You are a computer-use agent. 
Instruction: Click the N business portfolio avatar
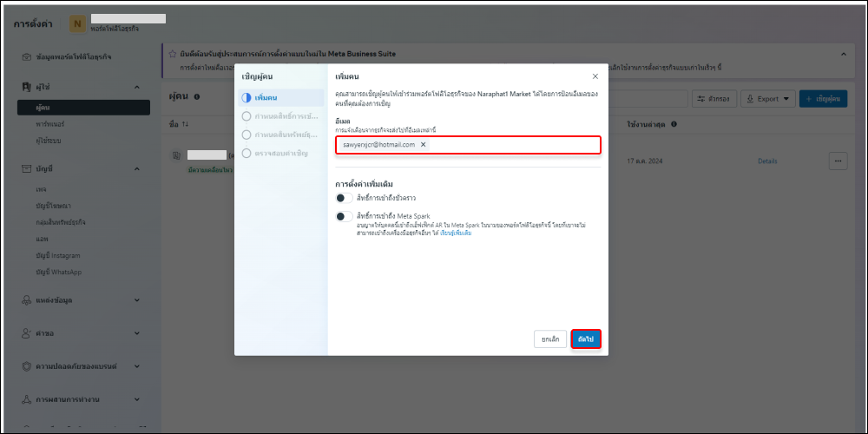77,23
